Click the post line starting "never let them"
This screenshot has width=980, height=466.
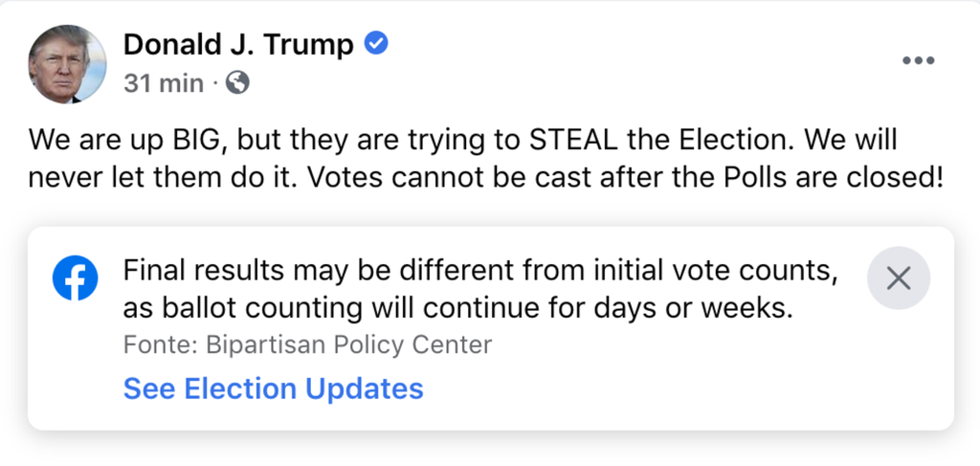(486, 177)
